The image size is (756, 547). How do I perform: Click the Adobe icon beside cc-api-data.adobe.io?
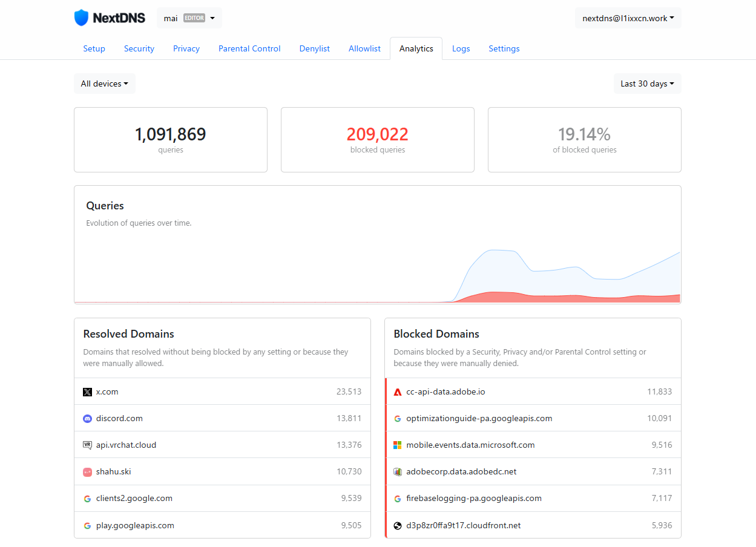(398, 392)
